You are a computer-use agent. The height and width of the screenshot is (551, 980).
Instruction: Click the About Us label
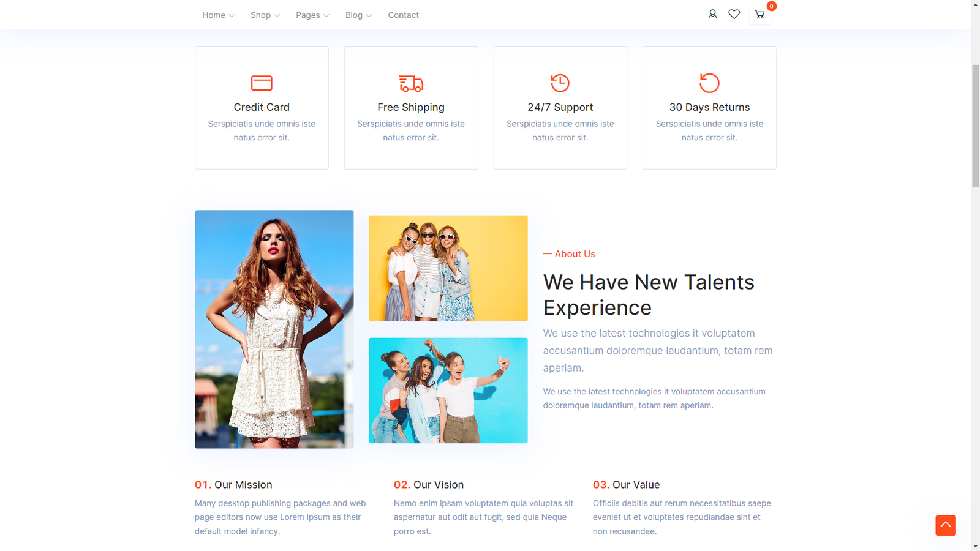(x=569, y=254)
